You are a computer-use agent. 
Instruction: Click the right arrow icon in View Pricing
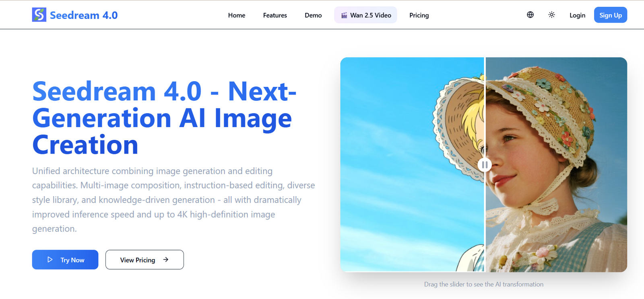(166, 260)
